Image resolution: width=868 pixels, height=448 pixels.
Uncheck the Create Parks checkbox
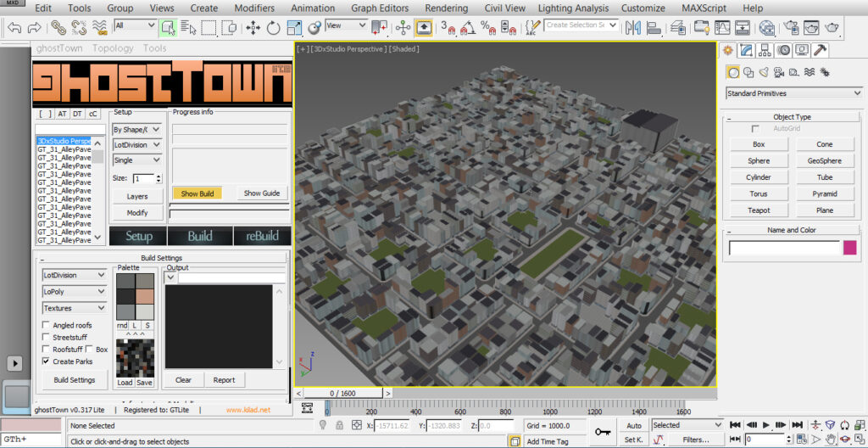tap(47, 361)
